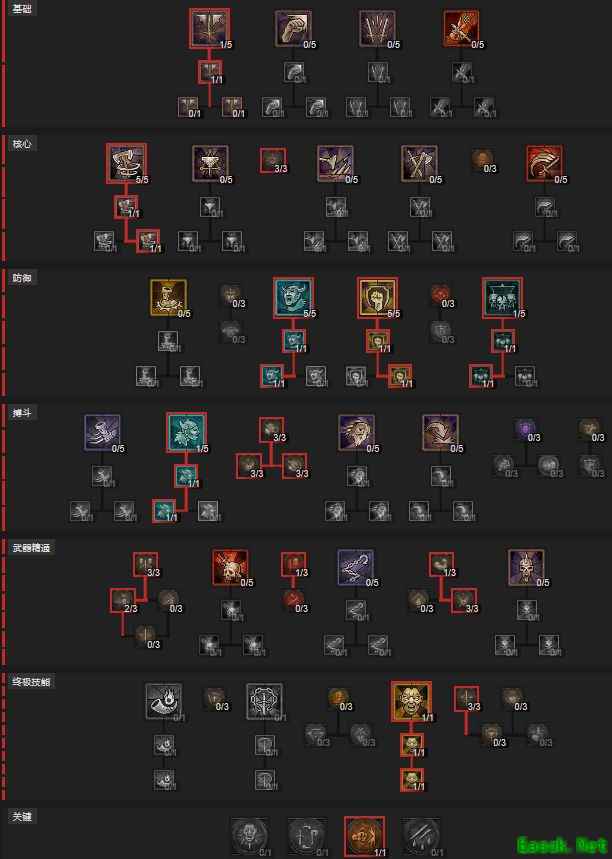Select the teal shouting face skill 5/5
The width and height of the screenshot is (612, 859).
[x=294, y=297]
